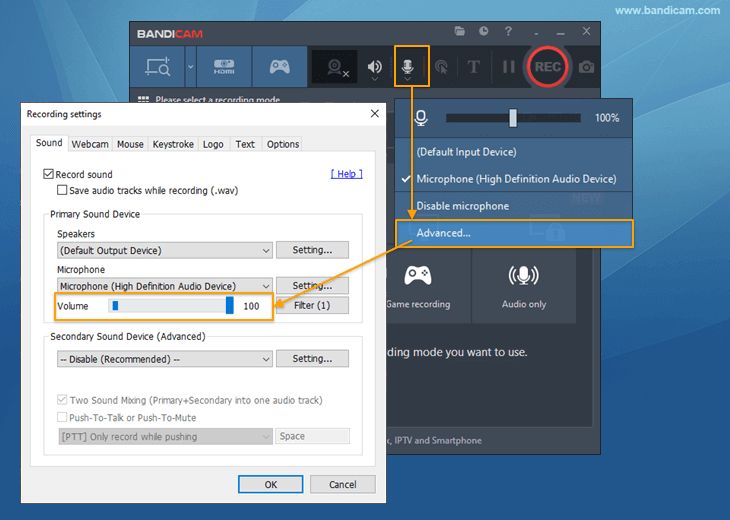Enable Save audio tracks while recording checkbox

point(62,190)
